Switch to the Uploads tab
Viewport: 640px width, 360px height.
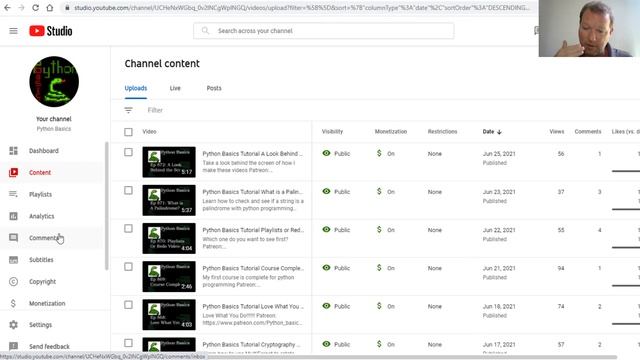pyautogui.click(x=136, y=88)
